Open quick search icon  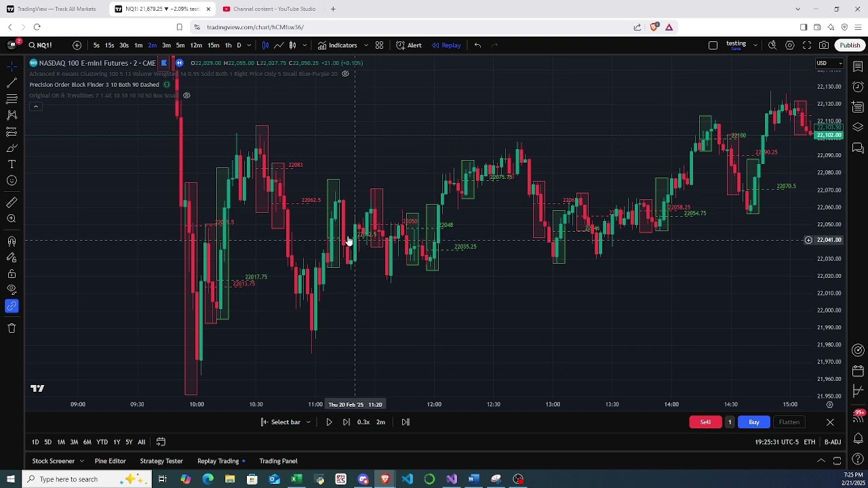[x=772, y=45]
